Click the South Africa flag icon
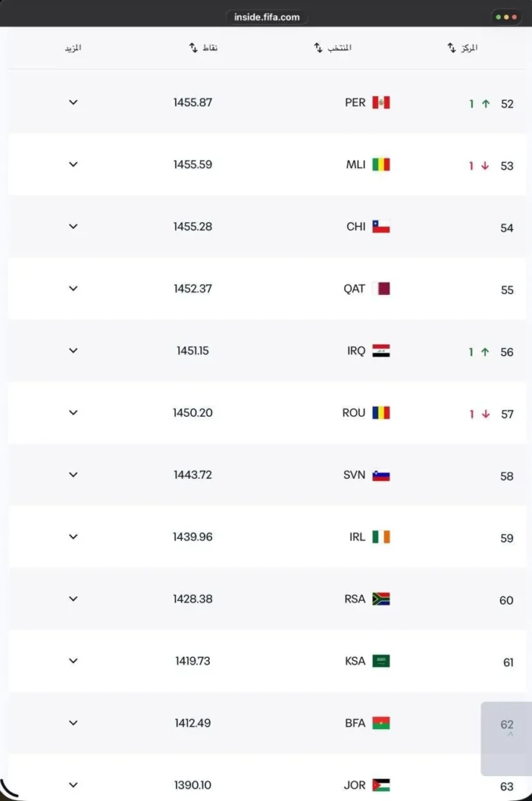The image size is (532, 801). click(381, 598)
